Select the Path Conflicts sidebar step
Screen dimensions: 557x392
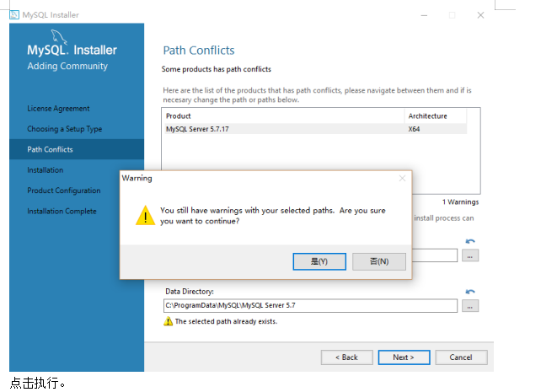pyautogui.click(x=77, y=149)
